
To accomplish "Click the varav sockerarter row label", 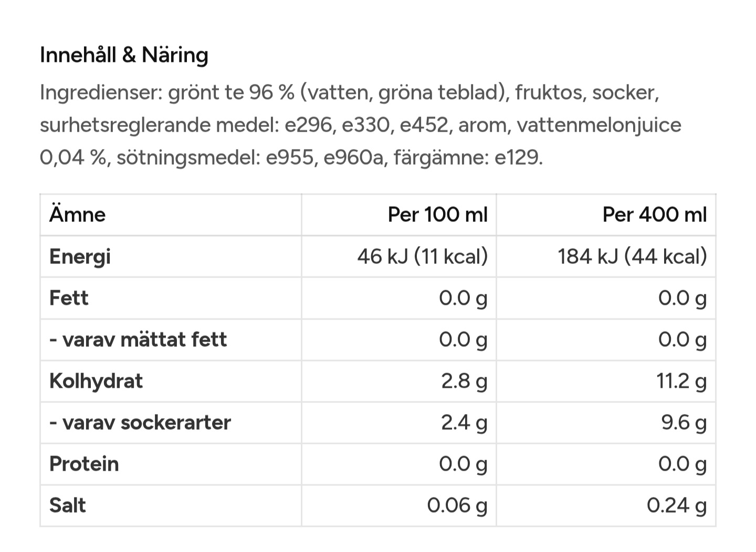I will pyautogui.click(x=140, y=422).
